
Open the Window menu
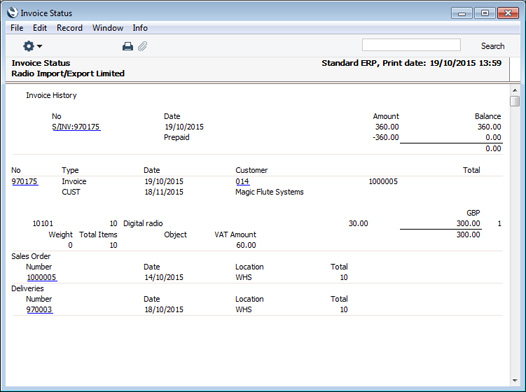coord(108,28)
